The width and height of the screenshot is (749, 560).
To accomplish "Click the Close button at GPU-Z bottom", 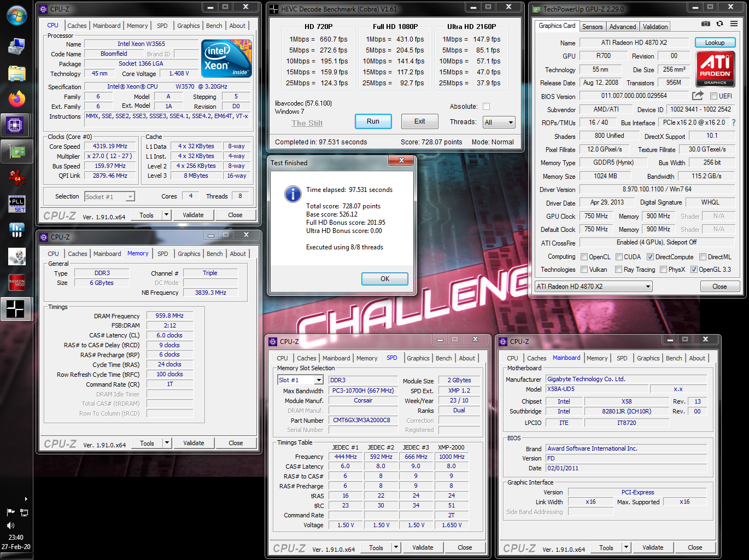I will [x=719, y=287].
